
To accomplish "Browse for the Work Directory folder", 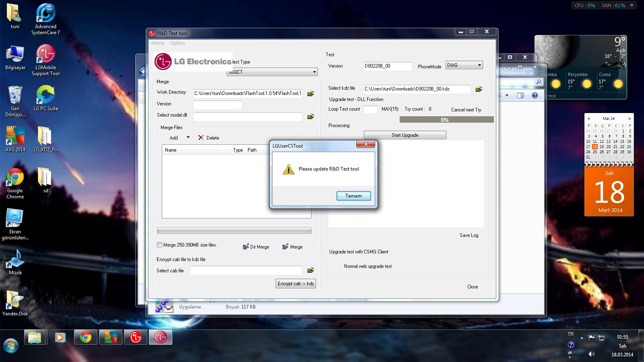I will (x=310, y=93).
